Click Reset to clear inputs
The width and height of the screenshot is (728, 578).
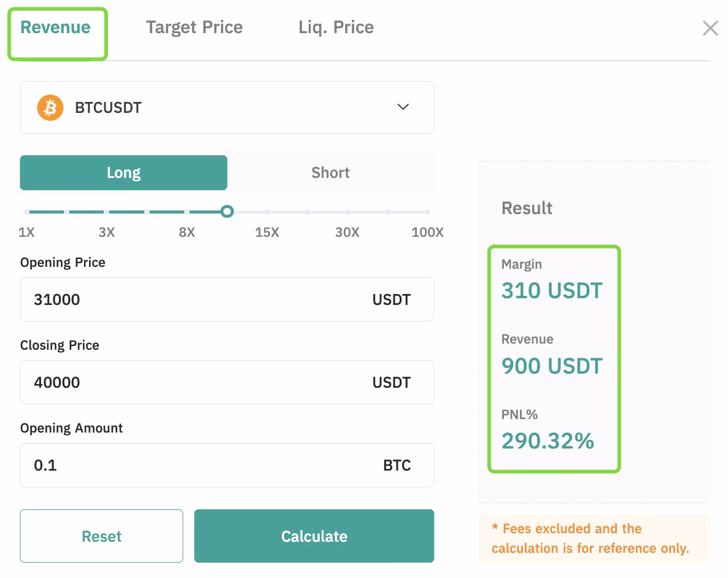(101, 536)
